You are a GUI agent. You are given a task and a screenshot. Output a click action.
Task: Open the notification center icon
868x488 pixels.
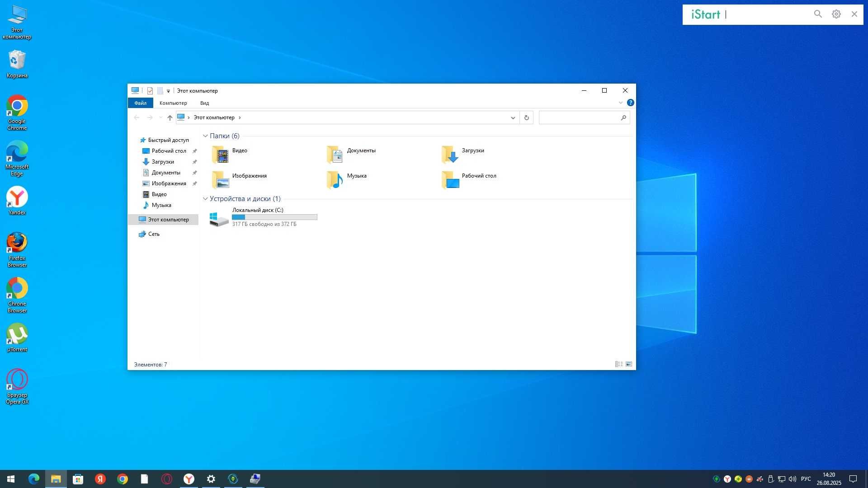(x=853, y=479)
